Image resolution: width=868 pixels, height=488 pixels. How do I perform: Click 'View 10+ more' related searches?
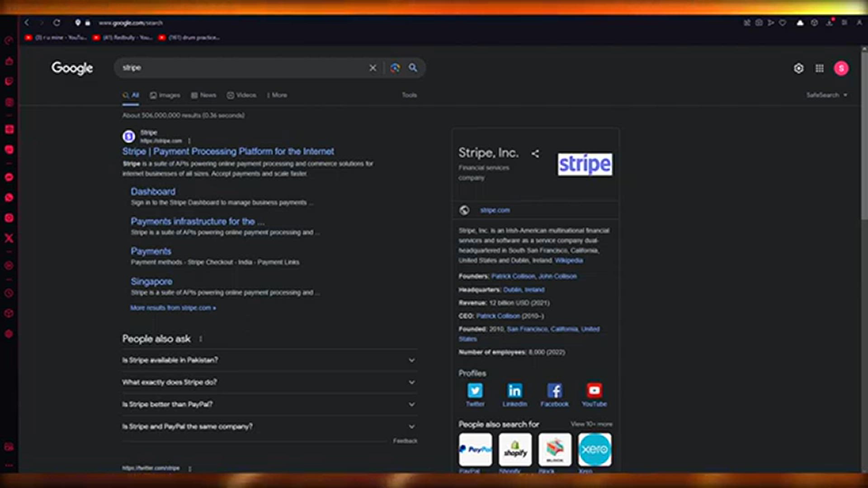(591, 424)
